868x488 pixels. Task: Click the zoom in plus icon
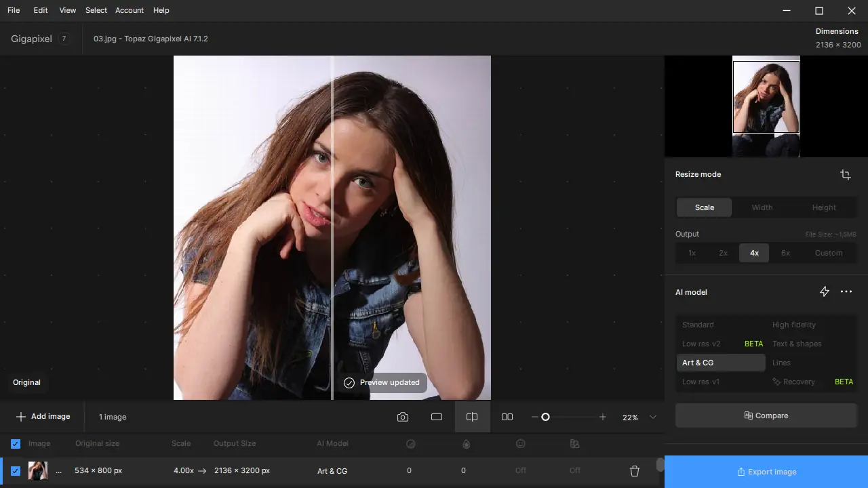tap(602, 417)
